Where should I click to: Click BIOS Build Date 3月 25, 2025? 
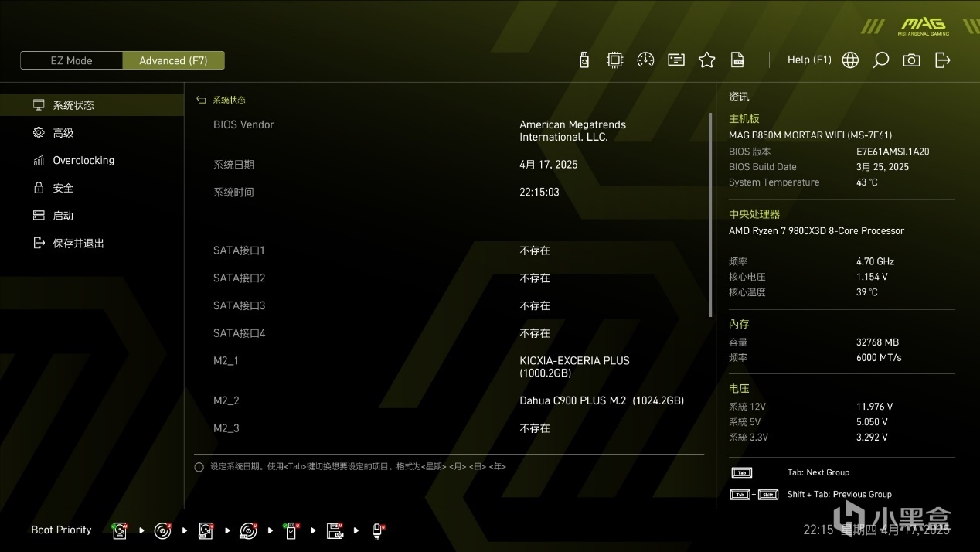pyautogui.click(x=883, y=167)
